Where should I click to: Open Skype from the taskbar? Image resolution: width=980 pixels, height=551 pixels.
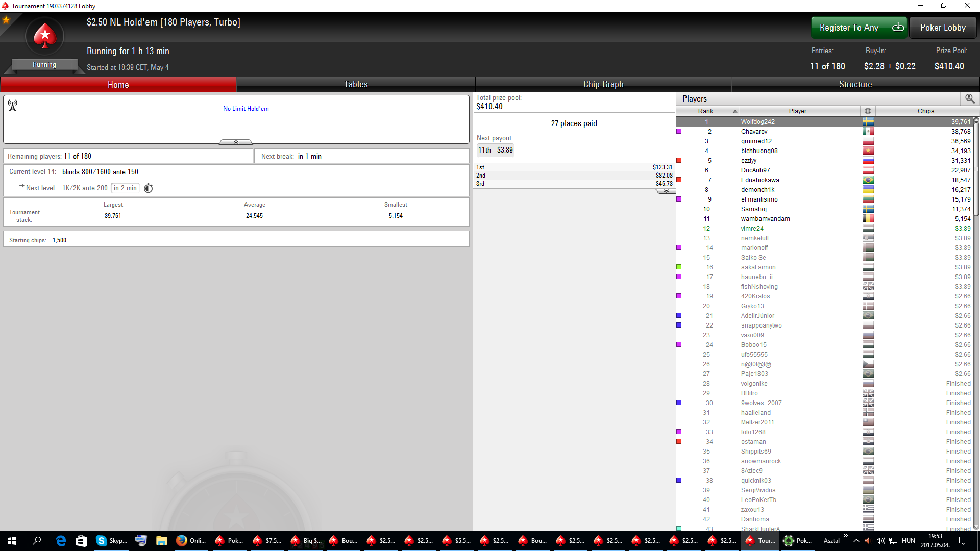[112, 541]
